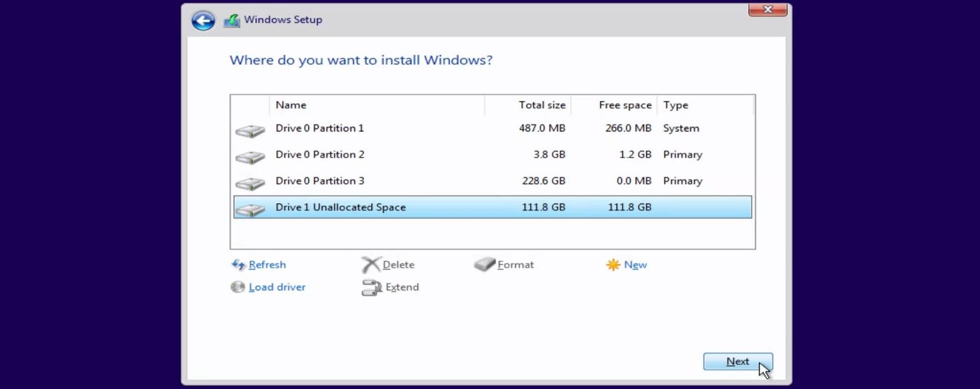
Task: Select the Delete partition icon
Action: point(373,264)
